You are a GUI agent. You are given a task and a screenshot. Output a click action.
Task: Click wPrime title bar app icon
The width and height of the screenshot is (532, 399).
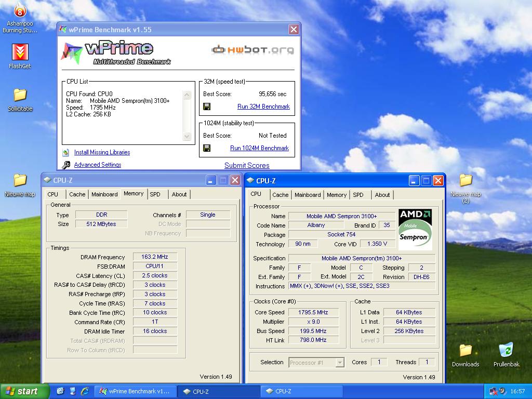[63, 29]
